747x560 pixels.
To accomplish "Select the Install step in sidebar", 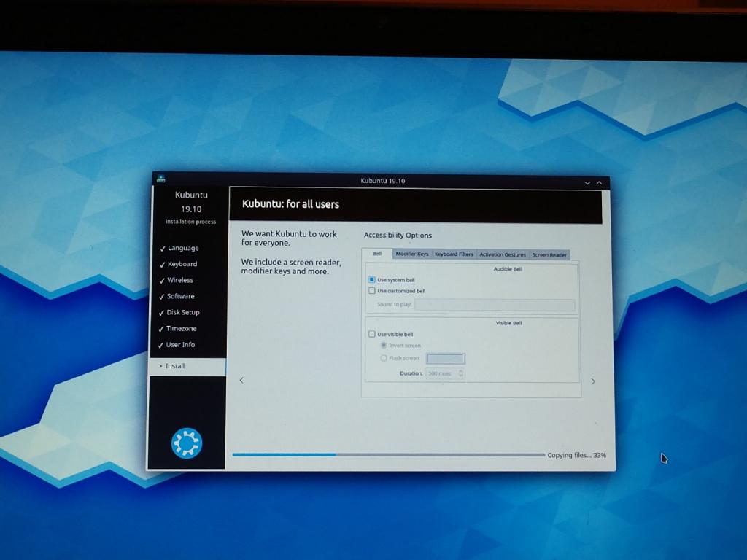I will pos(175,366).
